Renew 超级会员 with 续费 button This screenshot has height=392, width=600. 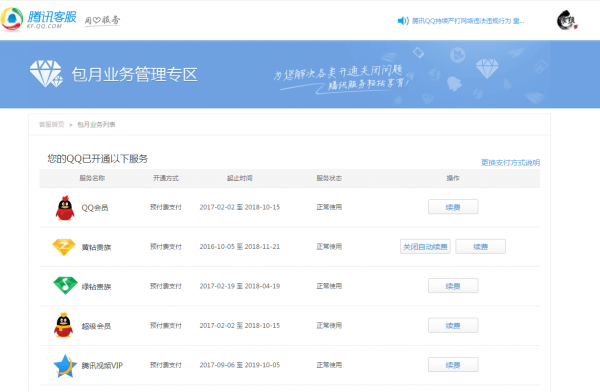453,325
